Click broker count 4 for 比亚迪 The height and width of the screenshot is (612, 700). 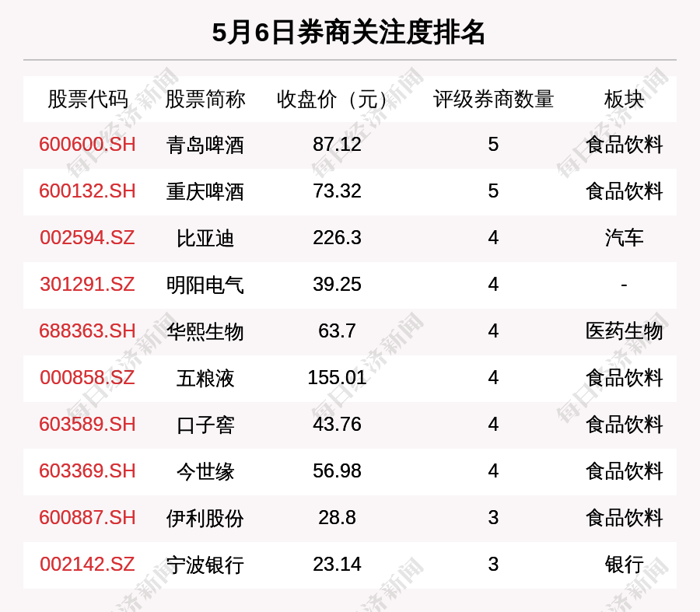click(493, 237)
